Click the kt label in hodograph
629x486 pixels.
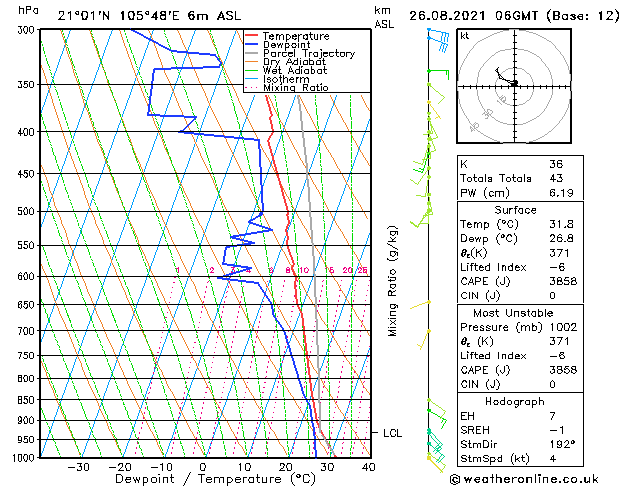[465, 36]
